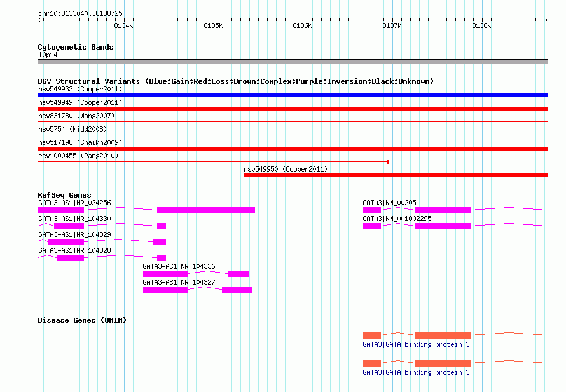The image size is (566, 392).
Task: Open transcript label GATA3-AS1|NR_024256
Action: [74, 203]
